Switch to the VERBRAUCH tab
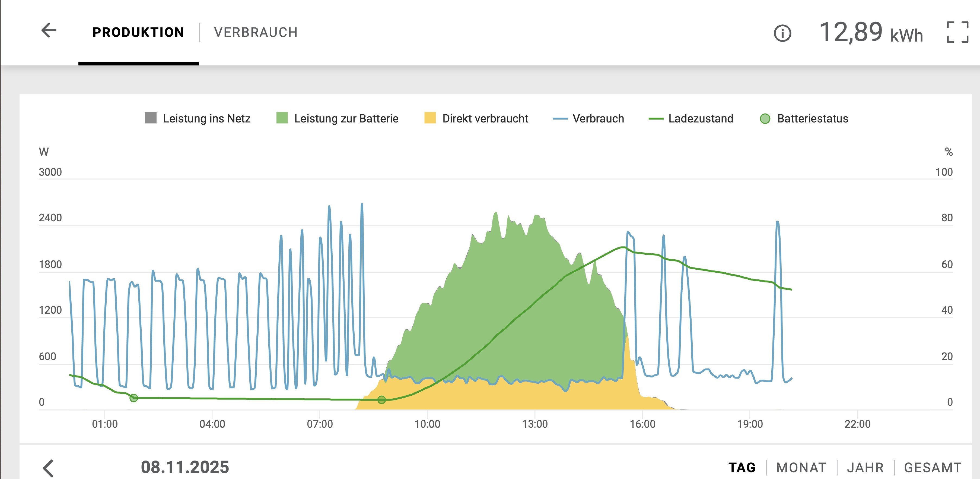This screenshot has height=479, width=980. (x=256, y=32)
